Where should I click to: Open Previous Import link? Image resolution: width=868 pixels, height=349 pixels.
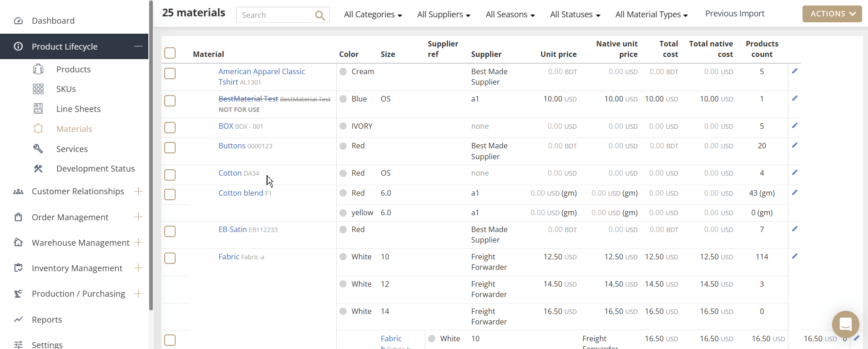(x=735, y=14)
